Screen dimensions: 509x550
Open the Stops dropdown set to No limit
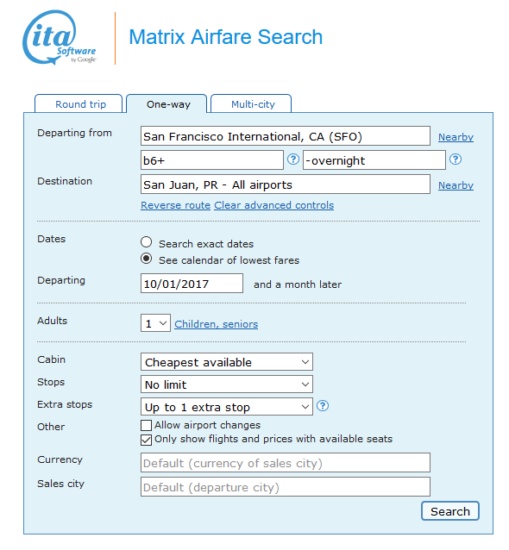tap(227, 384)
